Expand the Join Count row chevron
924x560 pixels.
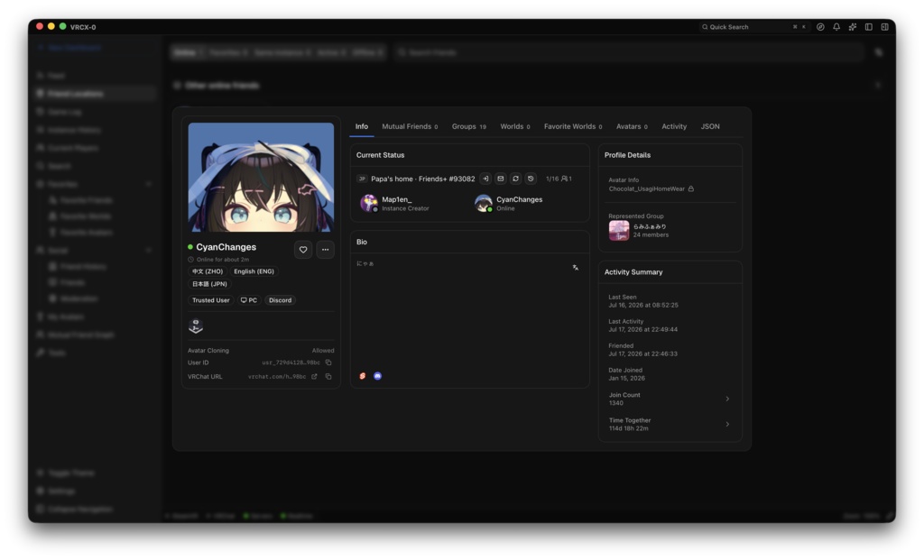(727, 399)
